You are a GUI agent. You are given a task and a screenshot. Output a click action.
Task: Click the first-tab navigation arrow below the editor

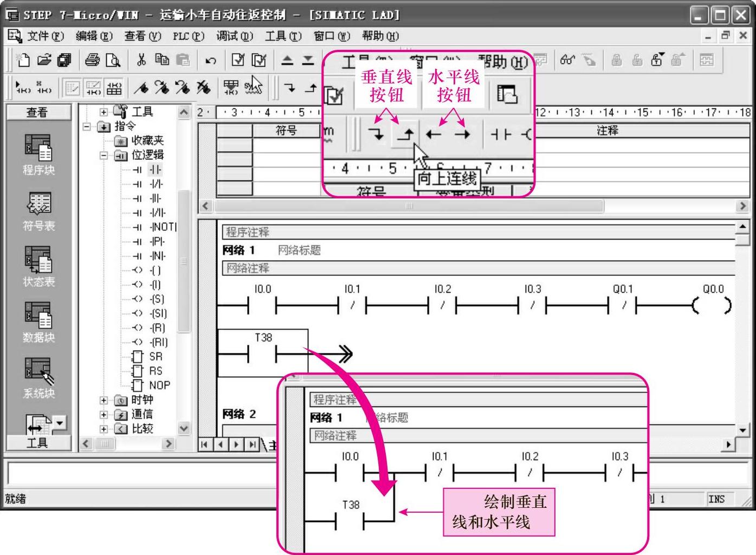click(x=204, y=444)
